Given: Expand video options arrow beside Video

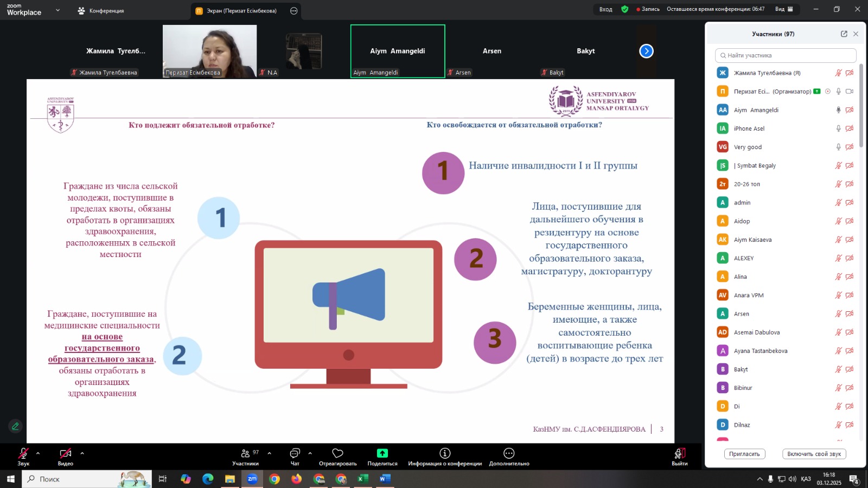Looking at the screenshot, I should [82, 453].
